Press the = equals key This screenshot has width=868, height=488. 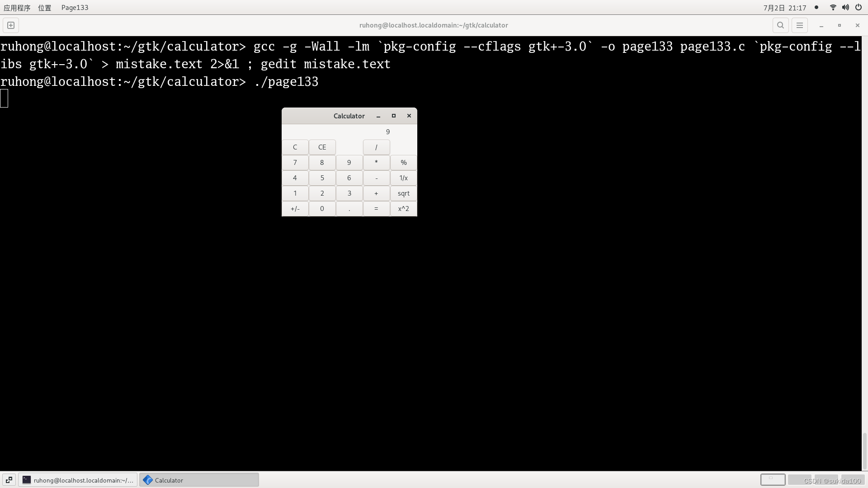point(376,208)
